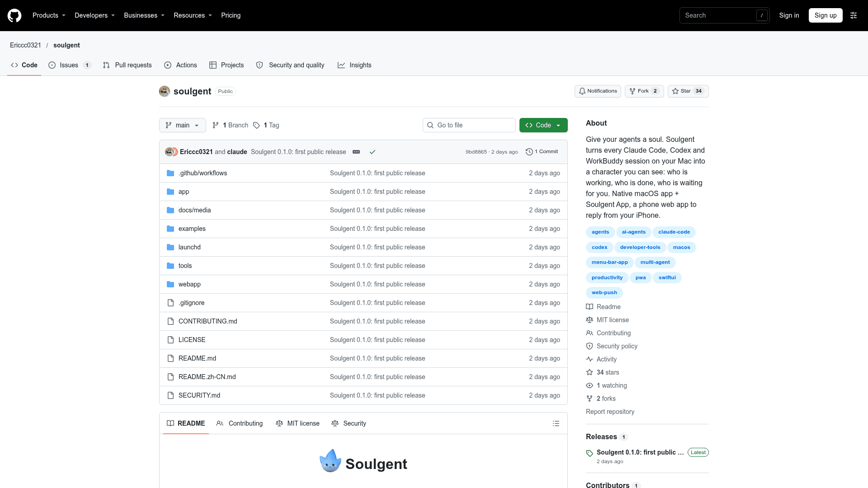The width and height of the screenshot is (868, 488).
Task: Click the branch icon next to 1 Branch
Action: click(216, 125)
